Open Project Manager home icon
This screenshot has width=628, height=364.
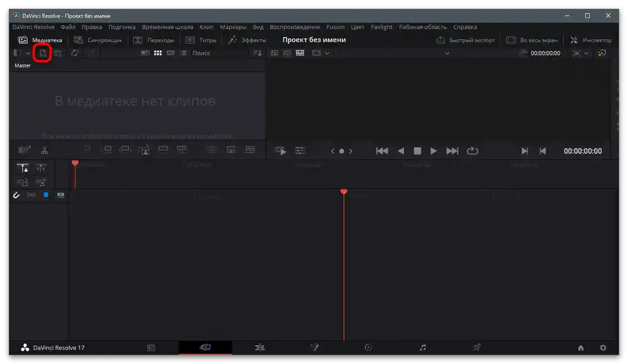[x=581, y=348]
